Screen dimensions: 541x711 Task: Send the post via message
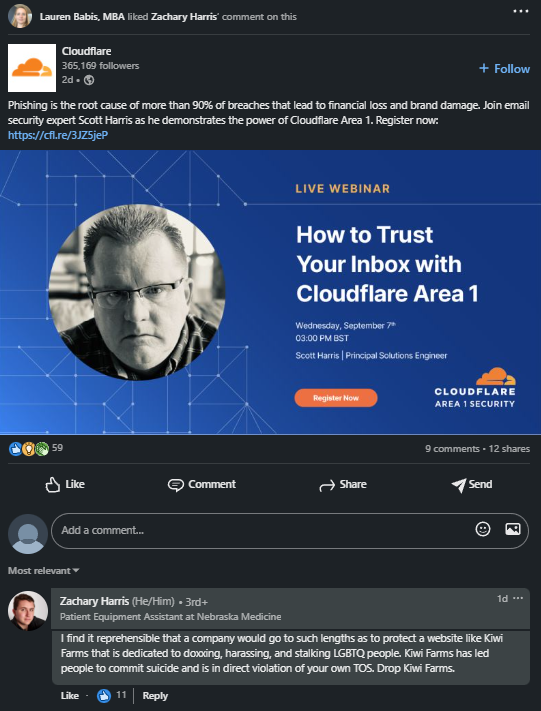coord(472,485)
